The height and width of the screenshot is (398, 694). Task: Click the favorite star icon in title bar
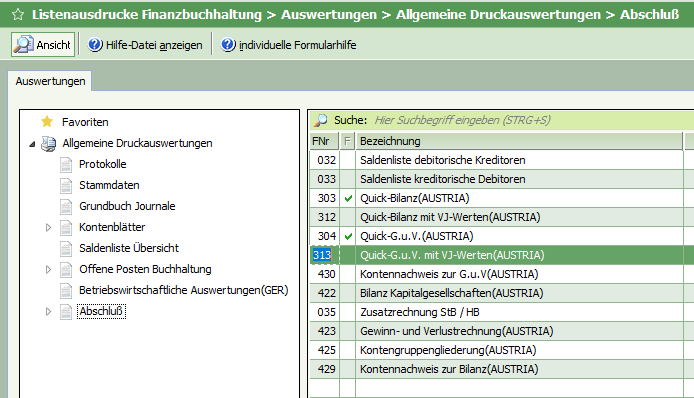tap(18, 15)
